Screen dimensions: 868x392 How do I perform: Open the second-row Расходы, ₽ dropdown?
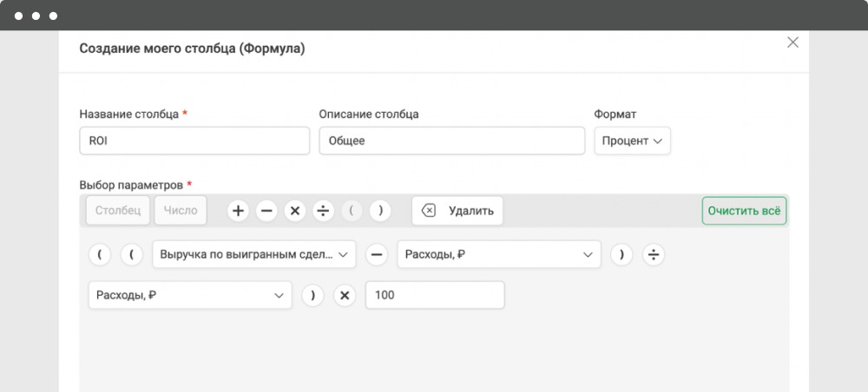coord(190,295)
